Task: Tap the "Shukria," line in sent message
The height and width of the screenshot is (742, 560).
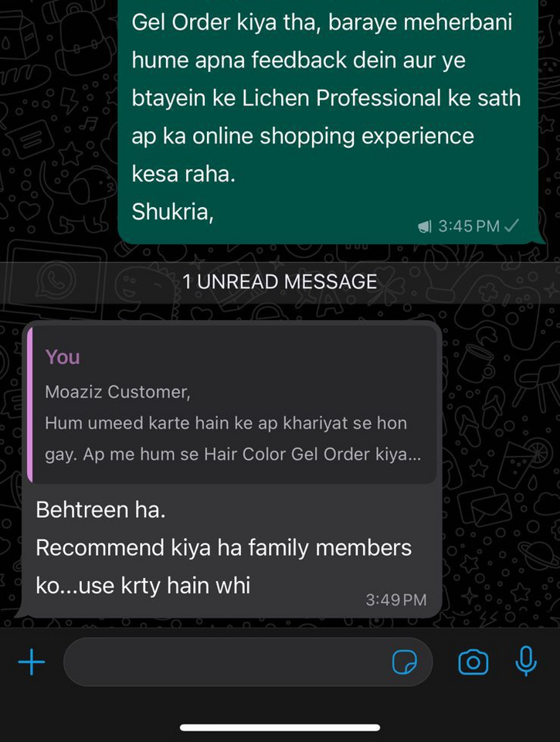Action: tap(173, 212)
